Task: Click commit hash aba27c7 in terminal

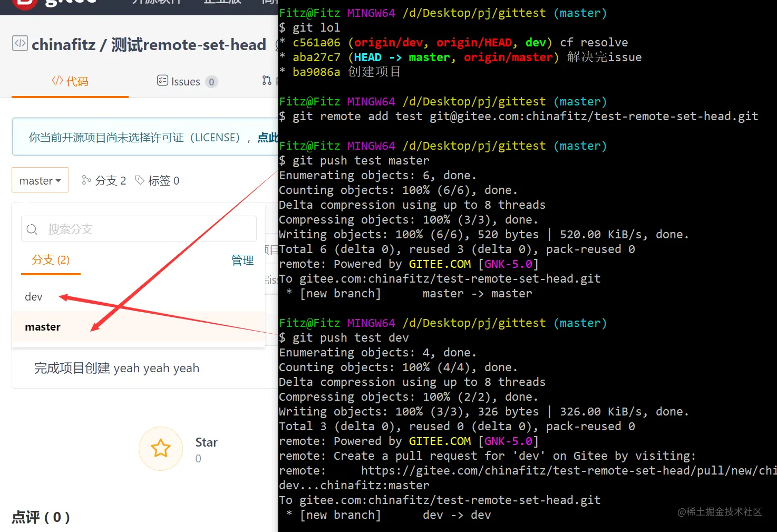Action: pos(317,57)
